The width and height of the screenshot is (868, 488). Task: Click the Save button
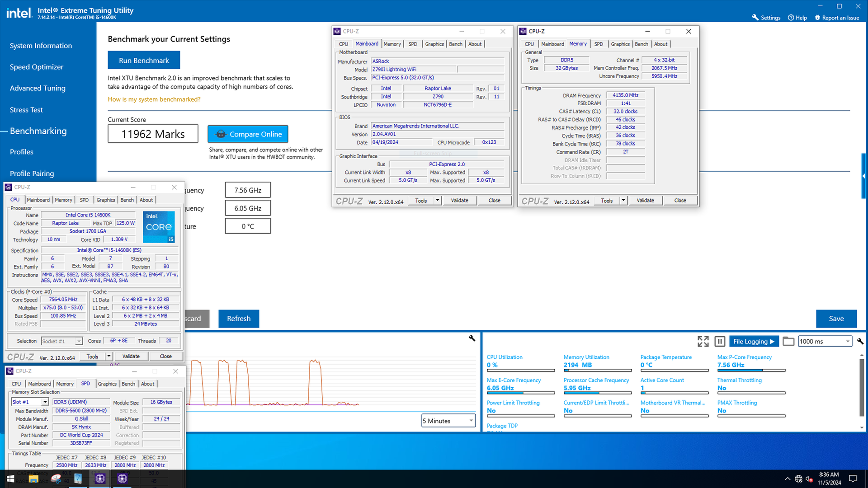coord(836,319)
